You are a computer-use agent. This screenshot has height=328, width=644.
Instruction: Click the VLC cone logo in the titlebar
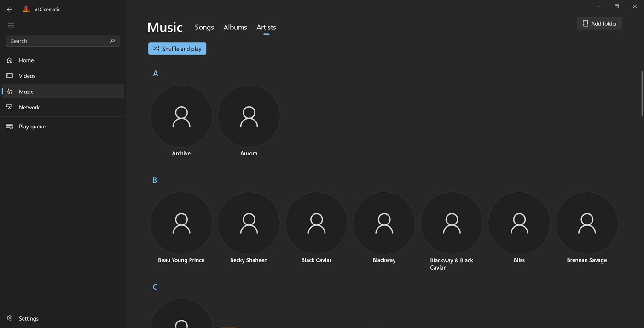pyautogui.click(x=26, y=9)
